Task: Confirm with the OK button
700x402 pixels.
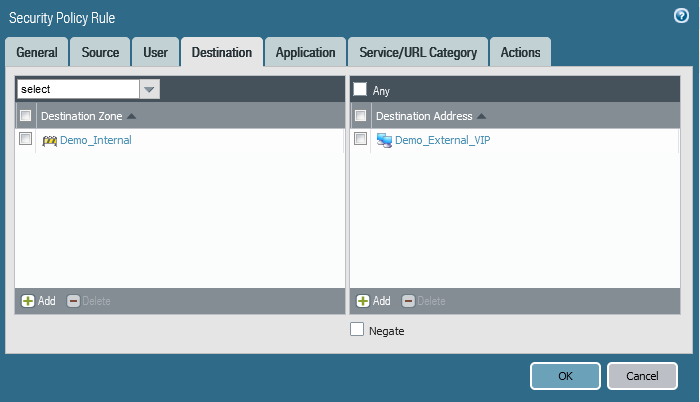Action: pos(565,376)
